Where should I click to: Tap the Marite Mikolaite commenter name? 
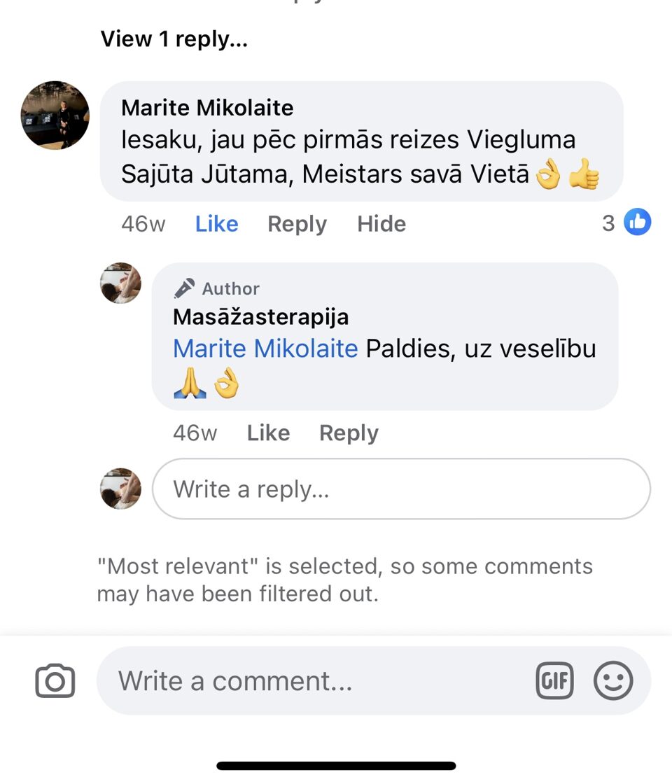click(207, 108)
